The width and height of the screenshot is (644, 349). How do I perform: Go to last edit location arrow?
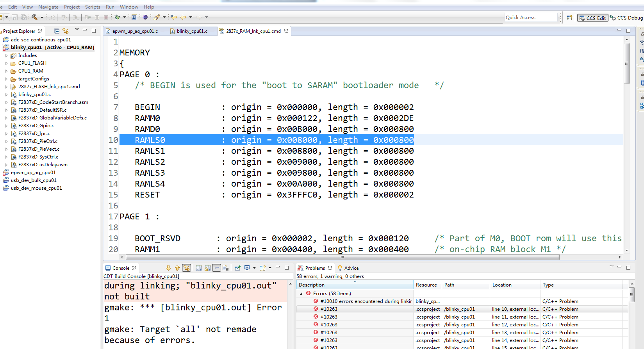pos(174,17)
